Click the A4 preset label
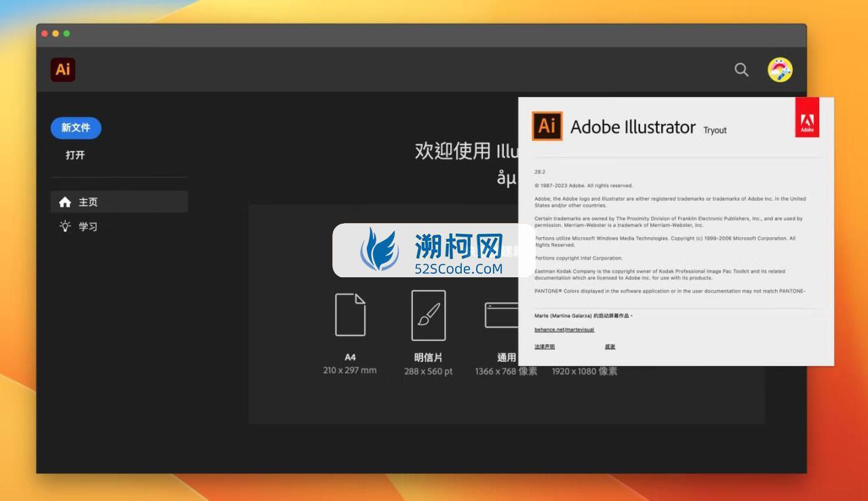Screen dimensions: 868x501 point(350,357)
